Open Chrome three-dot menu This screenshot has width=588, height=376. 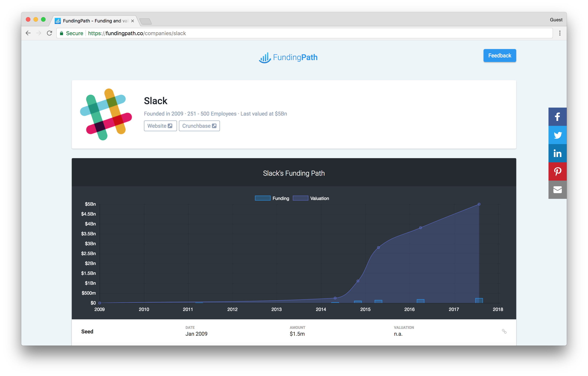(560, 33)
